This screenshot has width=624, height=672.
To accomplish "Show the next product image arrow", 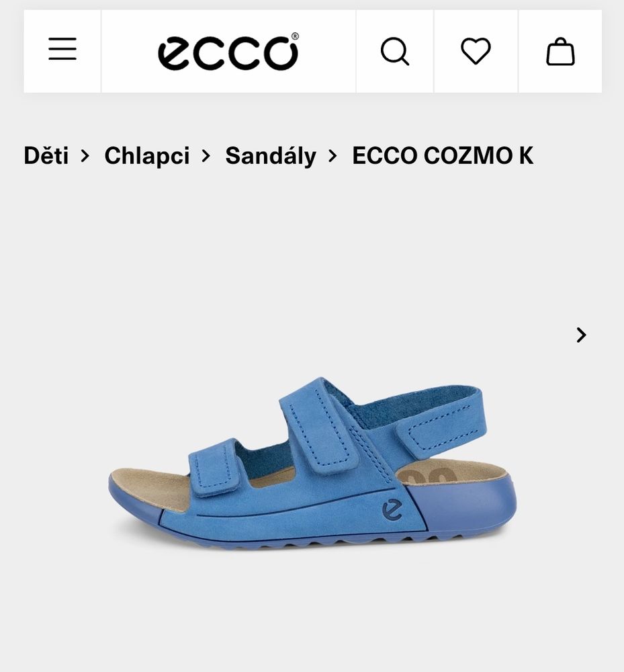I will 581,335.
